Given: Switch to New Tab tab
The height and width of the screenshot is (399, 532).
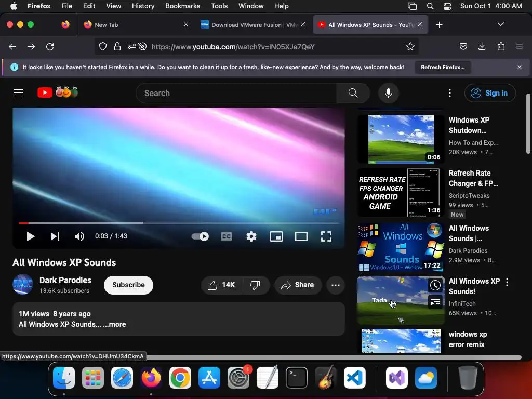Looking at the screenshot, I should (x=136, y=25).
